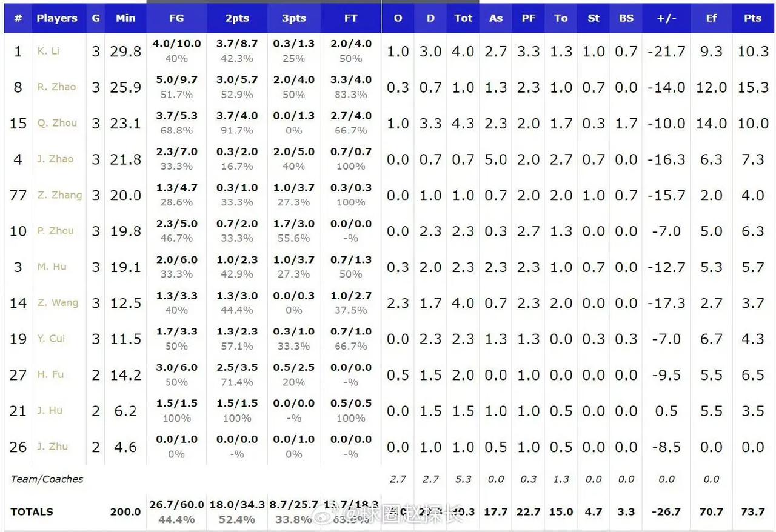Select J. Zhao's 5.0 assists value
This screenshot has width=776, height=532.
click(496, 159)
